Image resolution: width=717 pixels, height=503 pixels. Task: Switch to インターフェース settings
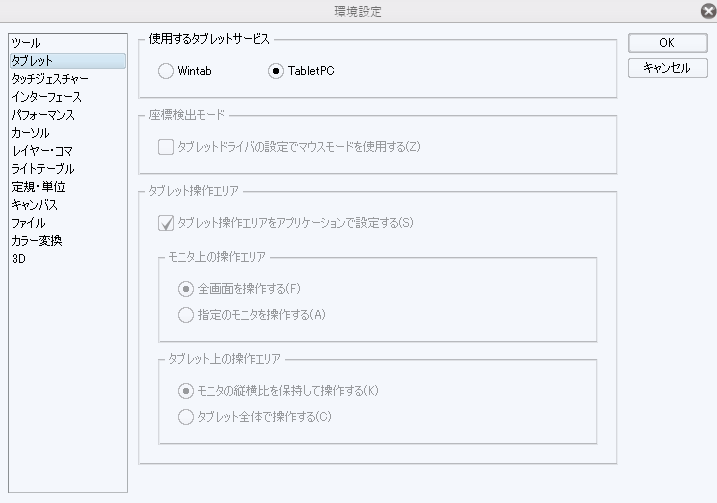pos(46,97)
